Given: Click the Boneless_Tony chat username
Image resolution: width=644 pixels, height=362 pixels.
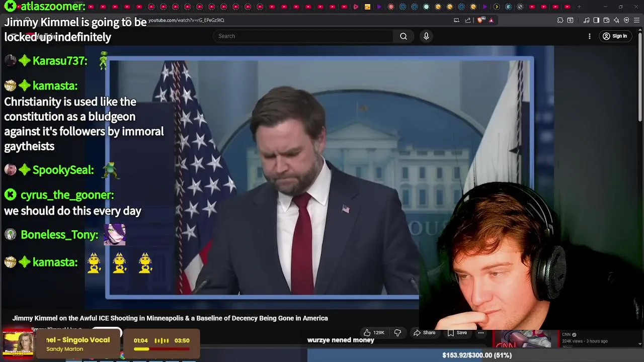Looking at the screenshot, I should pyautogui.click(x=59, y=235).
